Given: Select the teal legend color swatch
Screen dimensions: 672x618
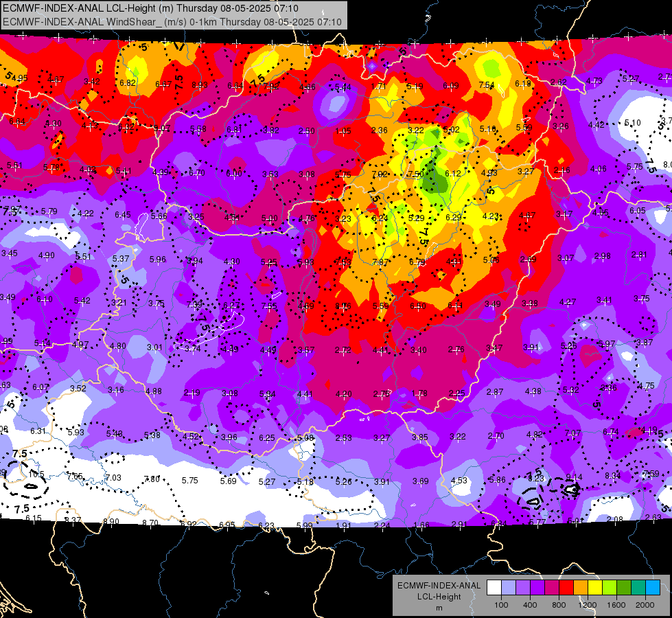Looking at the screenshot, I should click(x=638, y=588).
